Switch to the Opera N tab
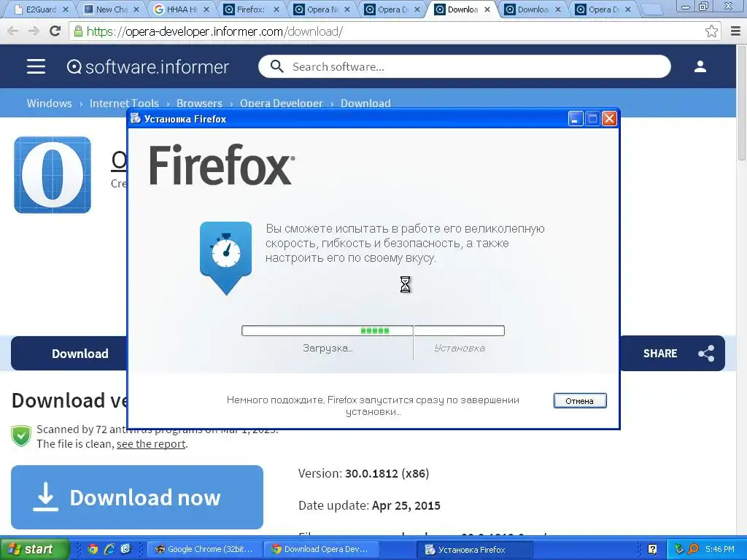The width and height of the screenshot is (747, 560). (322, 9)
